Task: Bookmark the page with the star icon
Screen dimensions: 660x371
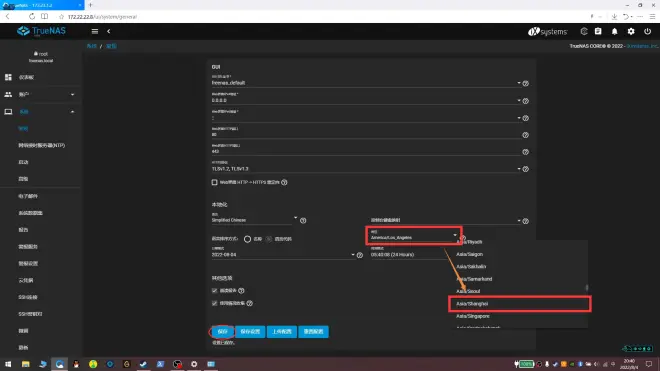Action: [x=61, y=17]
